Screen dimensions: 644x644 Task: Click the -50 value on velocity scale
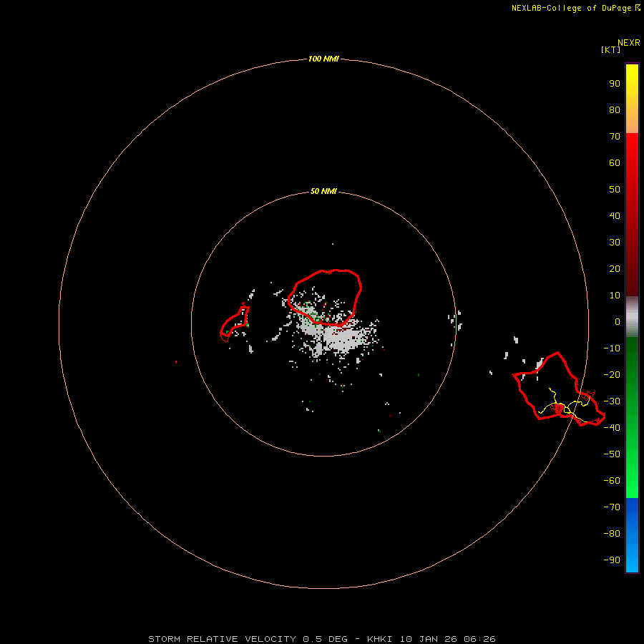click(612, 454)
